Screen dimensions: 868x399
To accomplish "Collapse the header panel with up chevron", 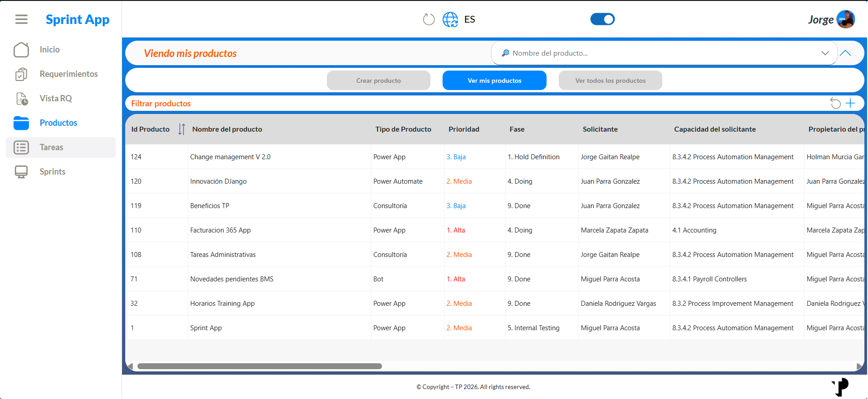I will pos(845,53).
